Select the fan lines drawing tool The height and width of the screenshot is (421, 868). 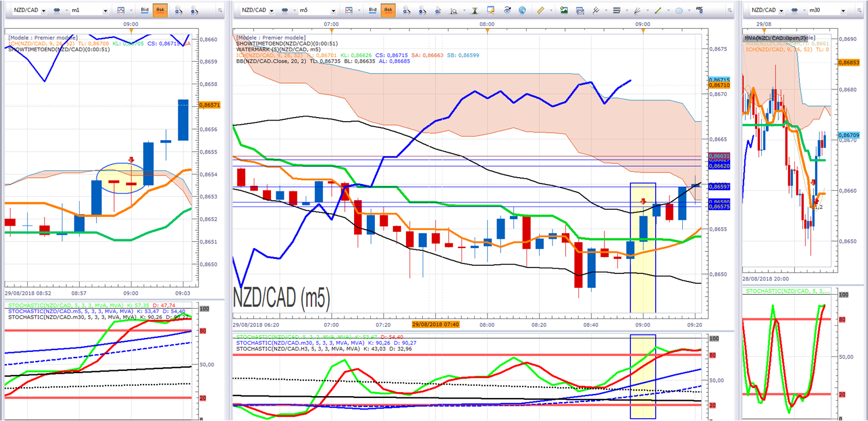tap(637, 10)
